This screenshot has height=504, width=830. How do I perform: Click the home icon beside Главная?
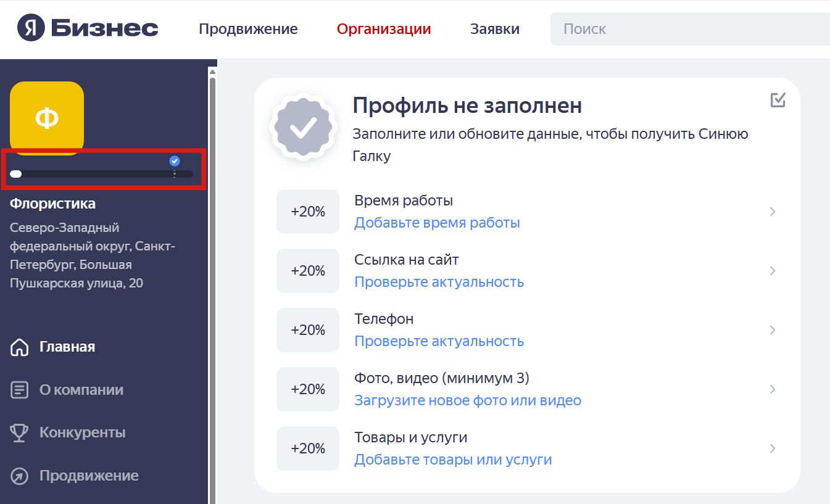click(20, 347)
